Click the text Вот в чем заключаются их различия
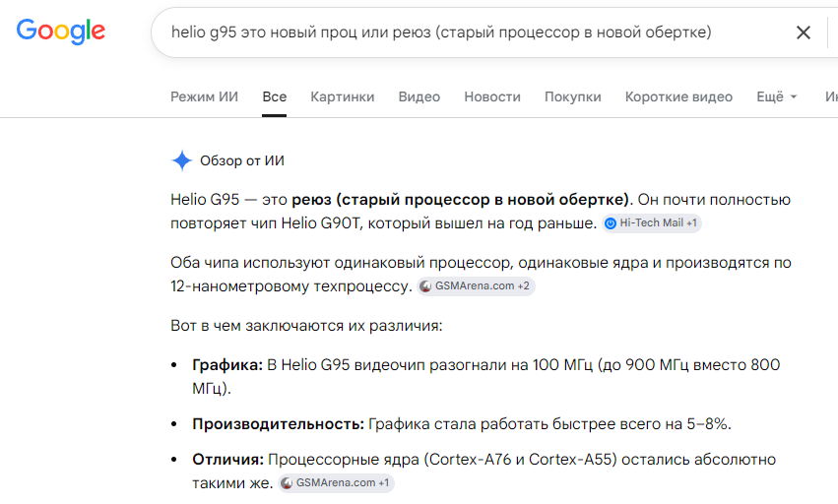This screenshot has width=838, height=504. pyautogui.click(x=306, y=326)
